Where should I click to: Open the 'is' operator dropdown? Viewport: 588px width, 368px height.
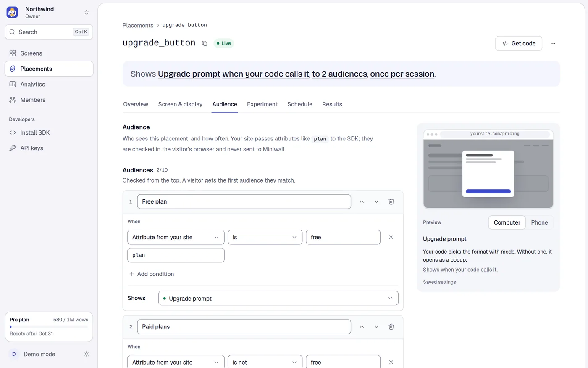point(265,237)
